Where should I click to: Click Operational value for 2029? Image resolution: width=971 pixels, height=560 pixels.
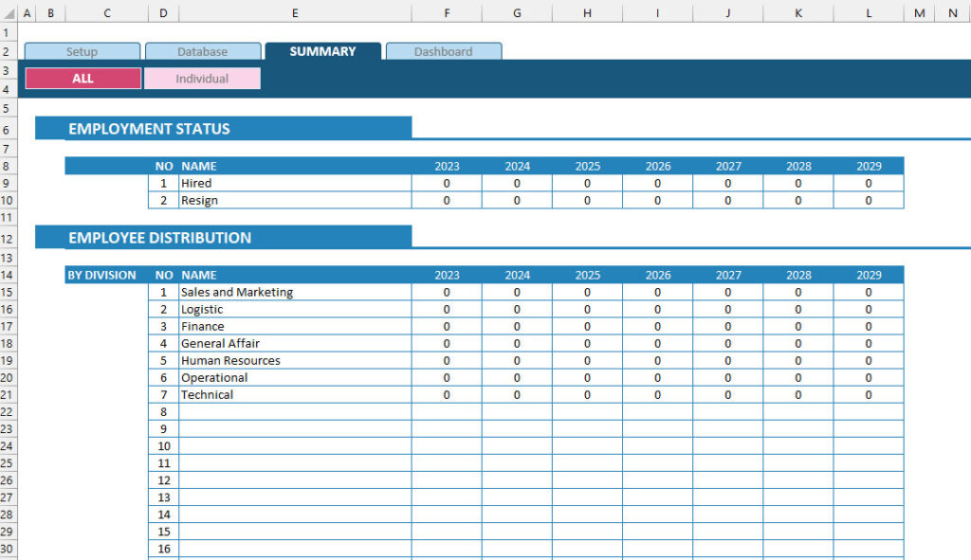[x=869, y=377]
